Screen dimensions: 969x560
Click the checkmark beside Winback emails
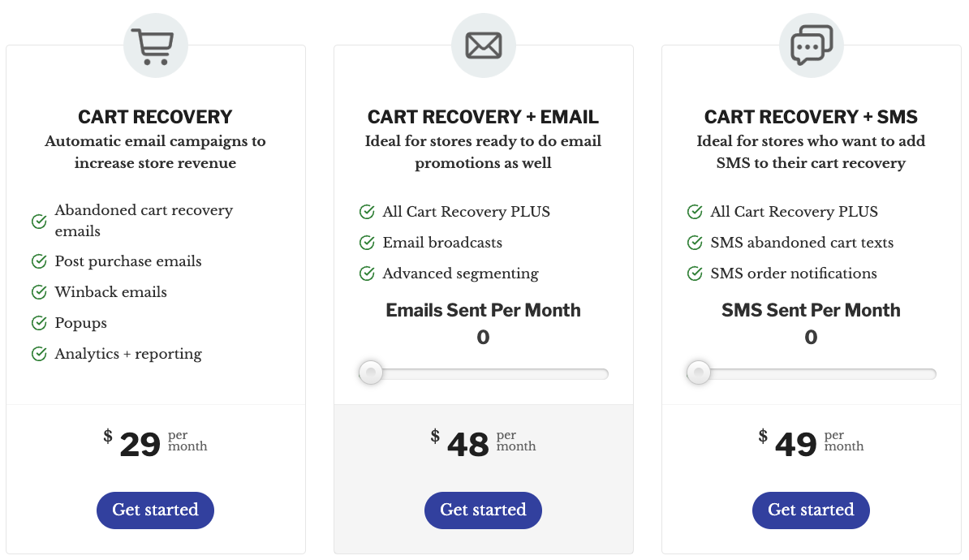coord(37,292)
